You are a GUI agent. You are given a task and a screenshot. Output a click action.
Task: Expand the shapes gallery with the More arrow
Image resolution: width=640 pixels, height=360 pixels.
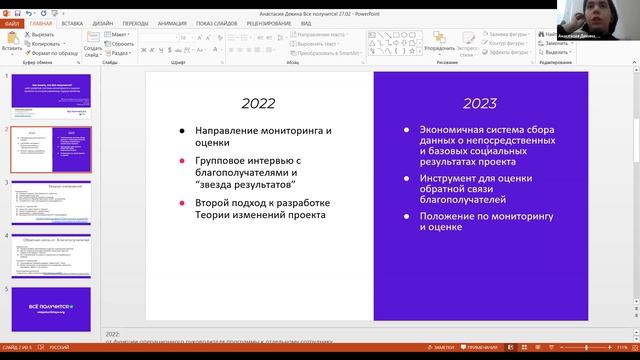420,51
